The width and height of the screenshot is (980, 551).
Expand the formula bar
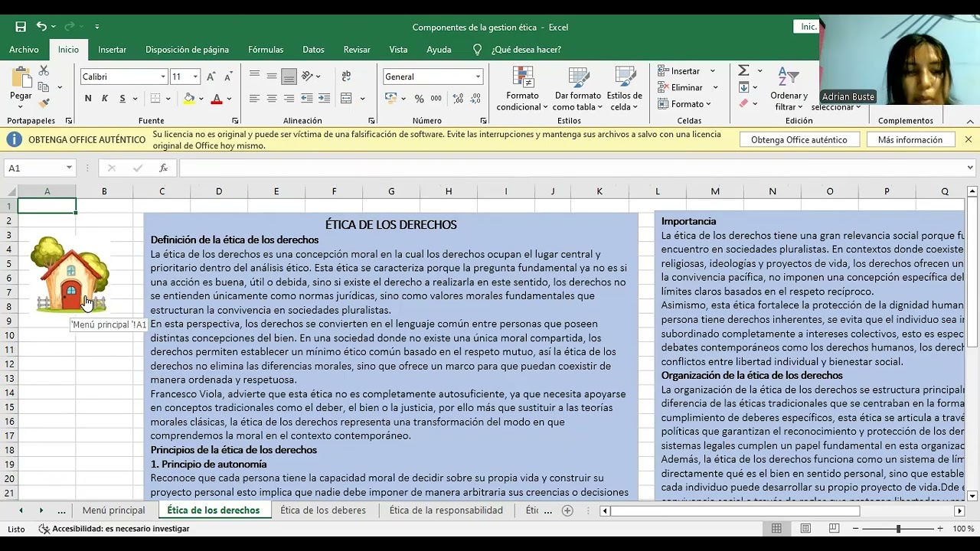971,168
